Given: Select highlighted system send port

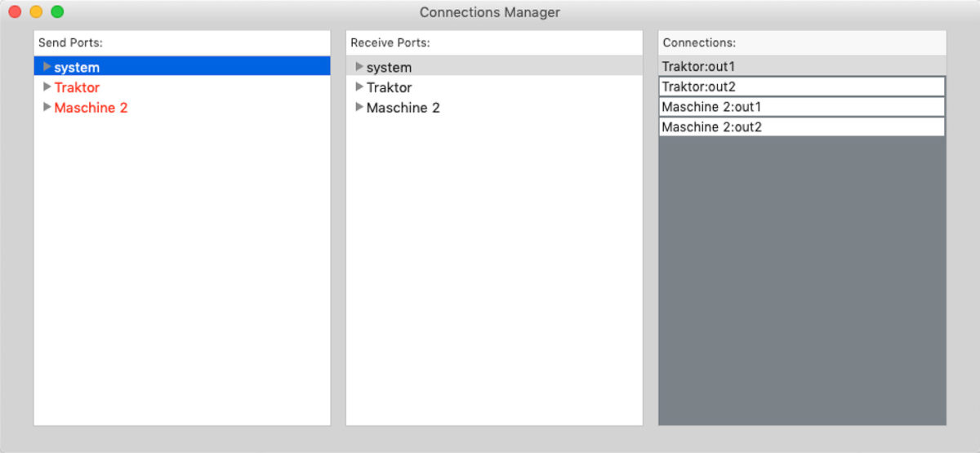Looking at the screenshot, I should pyautogui.click(x=182, y=67).
